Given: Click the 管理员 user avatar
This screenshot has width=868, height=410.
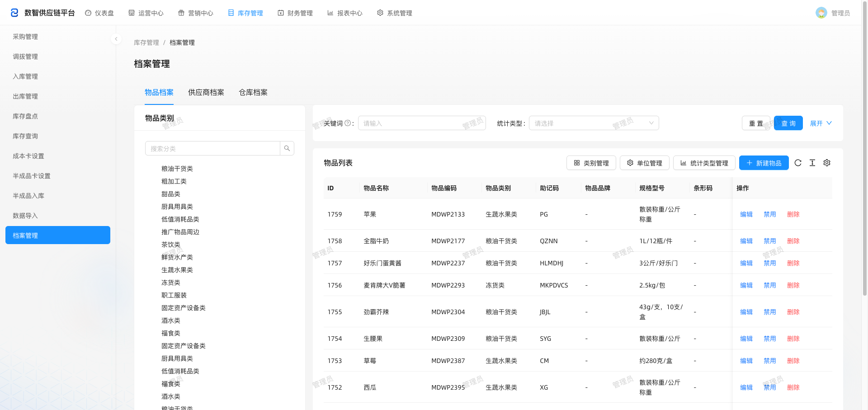Looking at the screenshot, I should 821,13.
